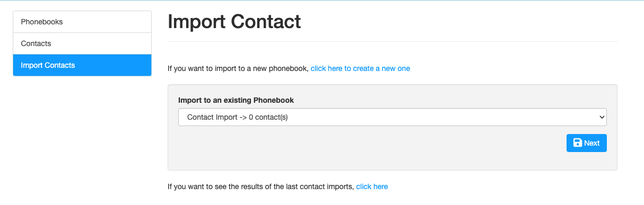Follow the 'click here to create a new one' link
Image resolution: width=644 pixels, height=205 pixels.
pos(360,68)
